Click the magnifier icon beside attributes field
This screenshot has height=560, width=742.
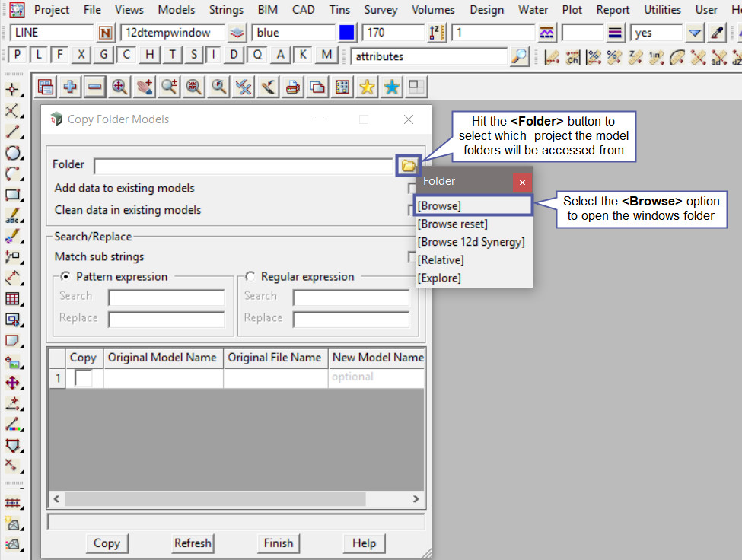[x=518, y=56]
